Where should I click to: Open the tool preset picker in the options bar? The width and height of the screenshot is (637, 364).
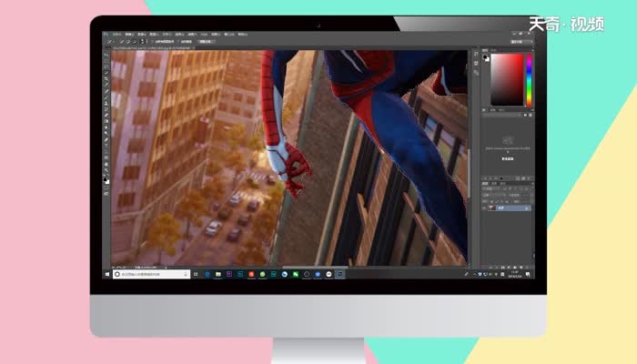pos(110,42)
